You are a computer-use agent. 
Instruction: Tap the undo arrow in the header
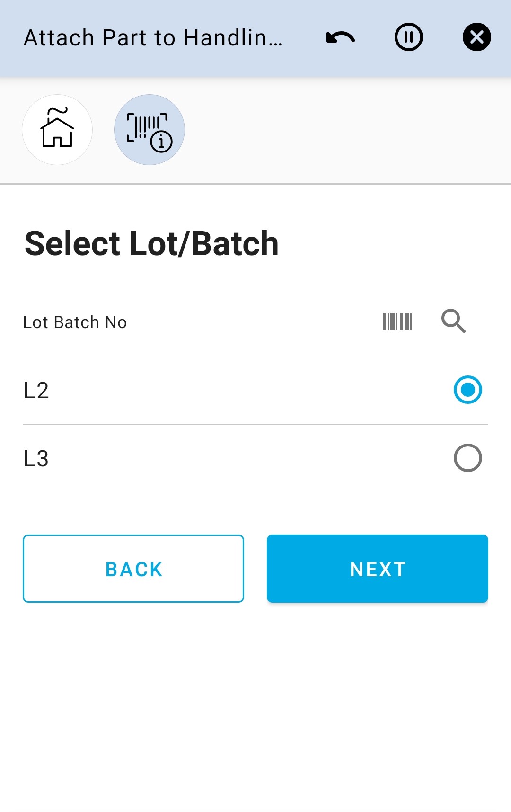pyautogui.click(x=340, y=37)
